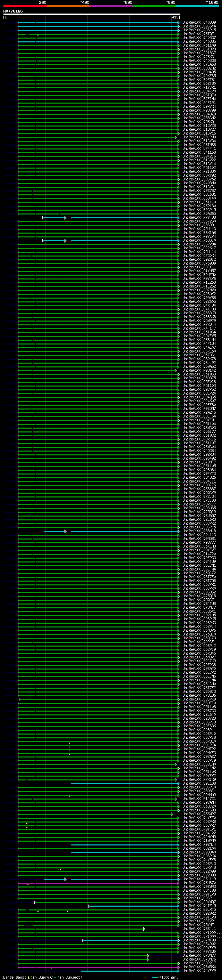Select hit label UniRef100_Q41158

199,153
